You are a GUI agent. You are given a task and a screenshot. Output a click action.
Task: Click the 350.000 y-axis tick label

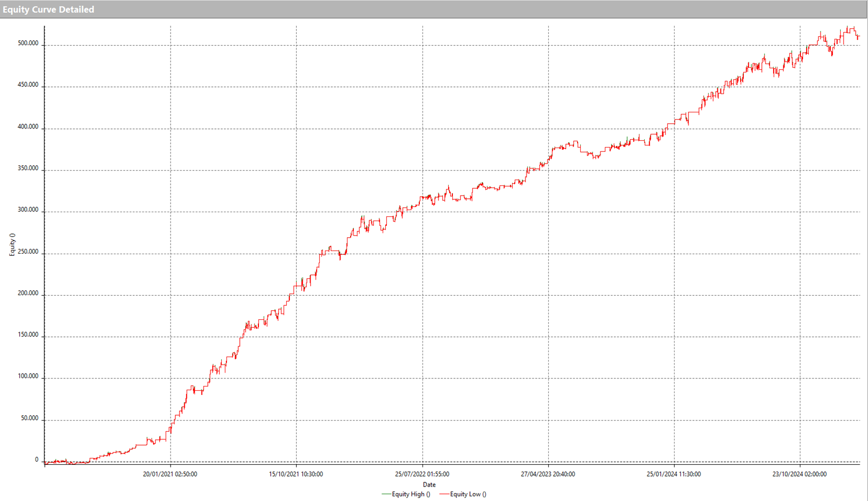click(28, 168)
